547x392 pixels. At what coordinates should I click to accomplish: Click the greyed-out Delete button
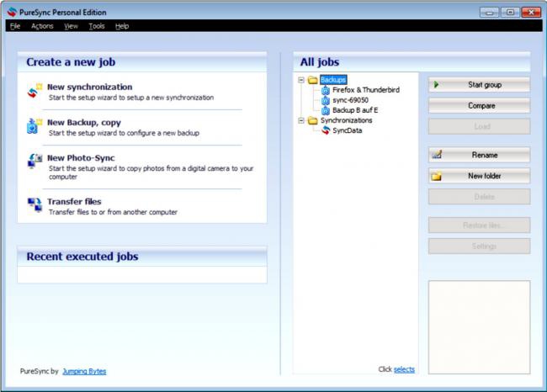point(480,197)
